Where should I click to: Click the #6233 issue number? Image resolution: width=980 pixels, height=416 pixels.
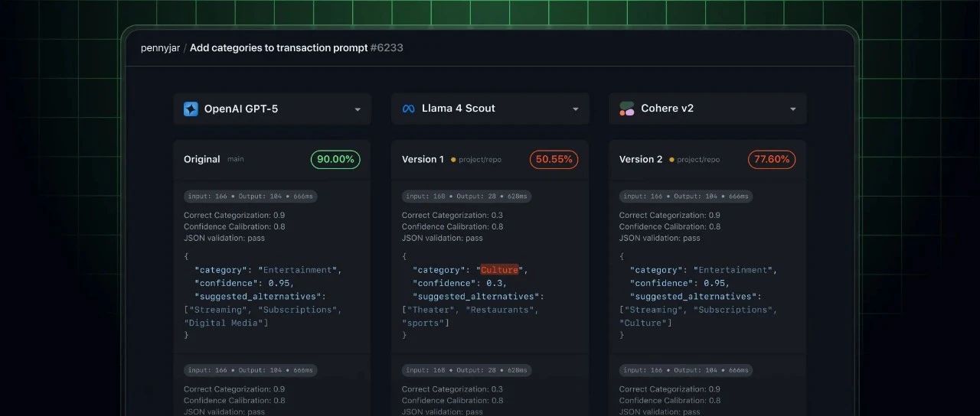point(387,48)
